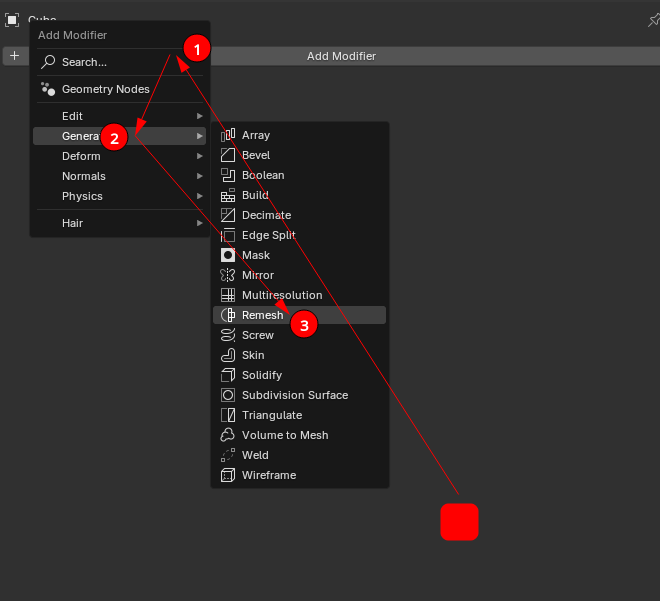The height and width of the screenshot is (601, 660).
Task: Select the Mask label
Action: tap(256, 255)
